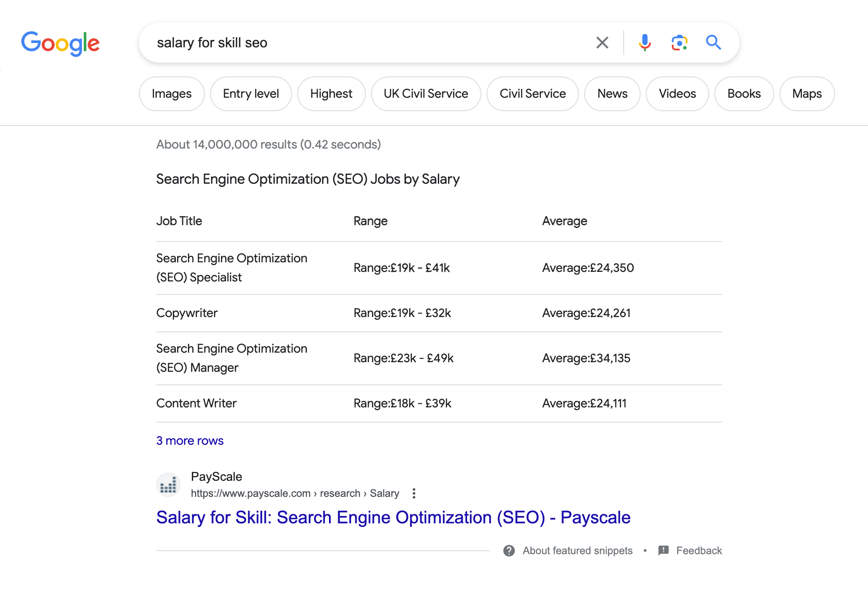Click the 'Copywriter' job title cell
Image resolution: width=868 pixels, height=595 pixels.
coord(187,313)
